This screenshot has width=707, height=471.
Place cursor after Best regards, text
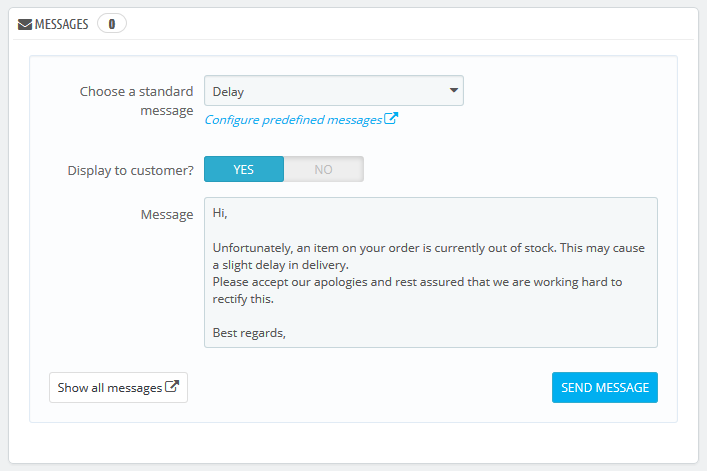(286, 333)
